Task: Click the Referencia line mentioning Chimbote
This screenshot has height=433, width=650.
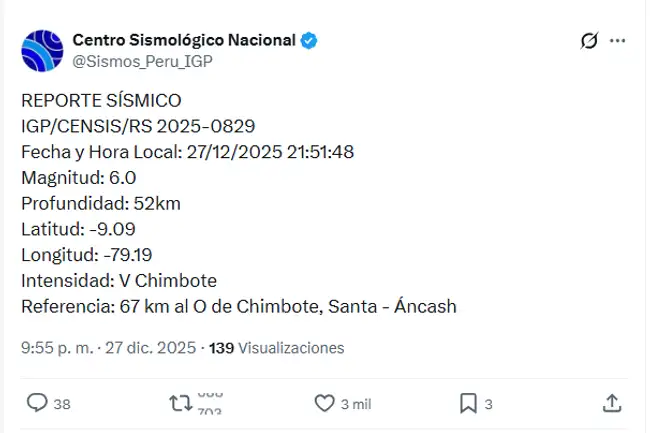Action: 238,306
